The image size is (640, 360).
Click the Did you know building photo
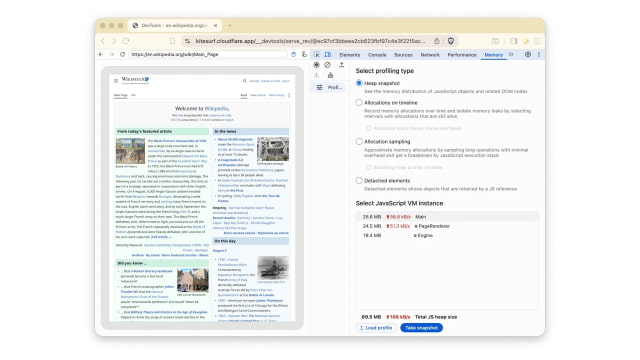[193, 280]
